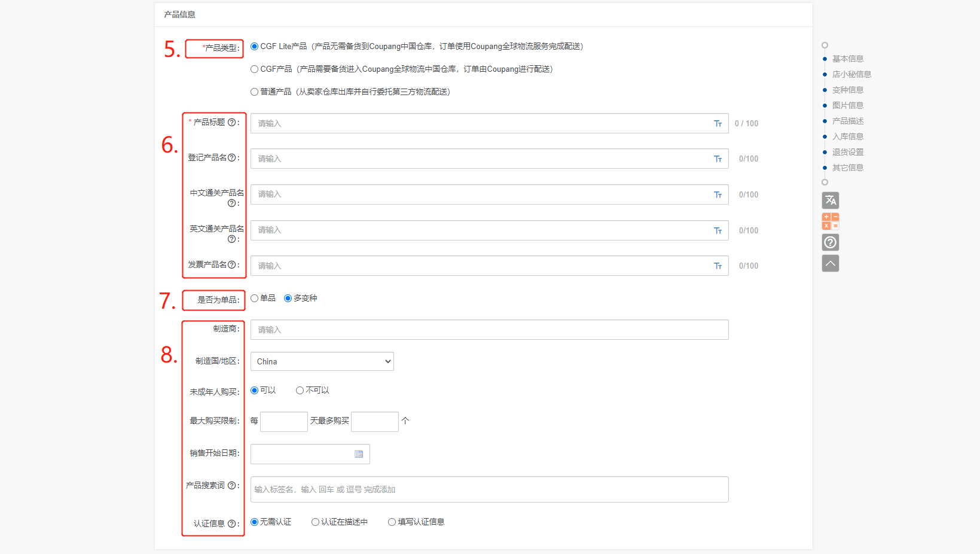
Task: Click text format icon in 英文通关产品名 field
Action: coord(718,231)
